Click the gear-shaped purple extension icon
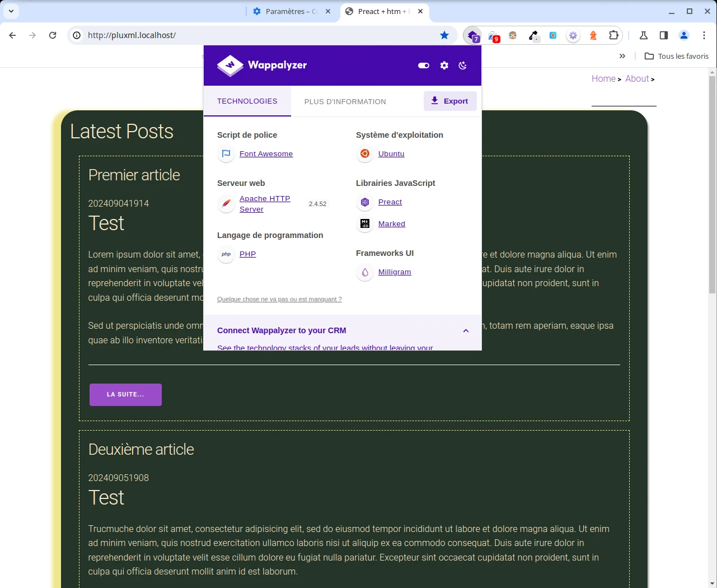The width and height of the screenshot is (717, 588). point(573,35)
